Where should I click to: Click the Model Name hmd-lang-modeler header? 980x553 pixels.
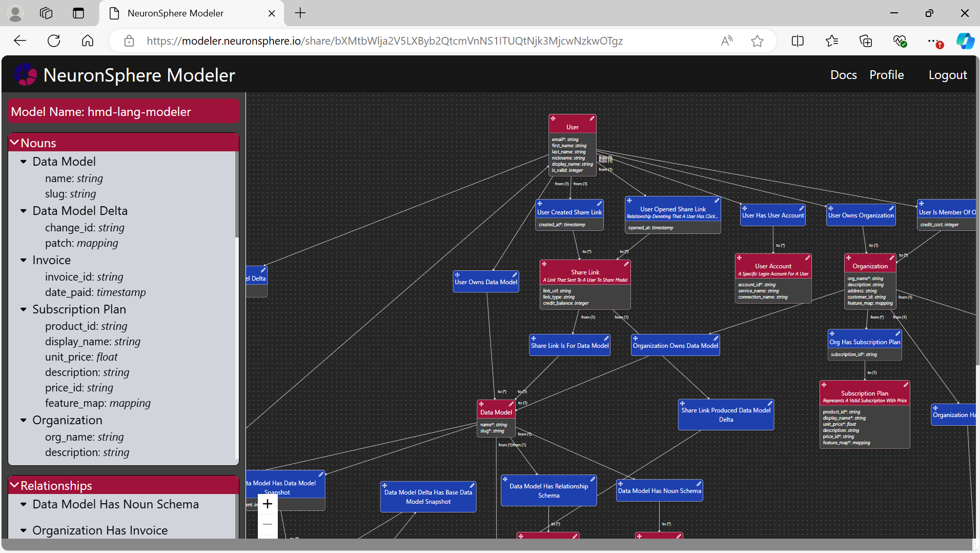coord(124,111)
